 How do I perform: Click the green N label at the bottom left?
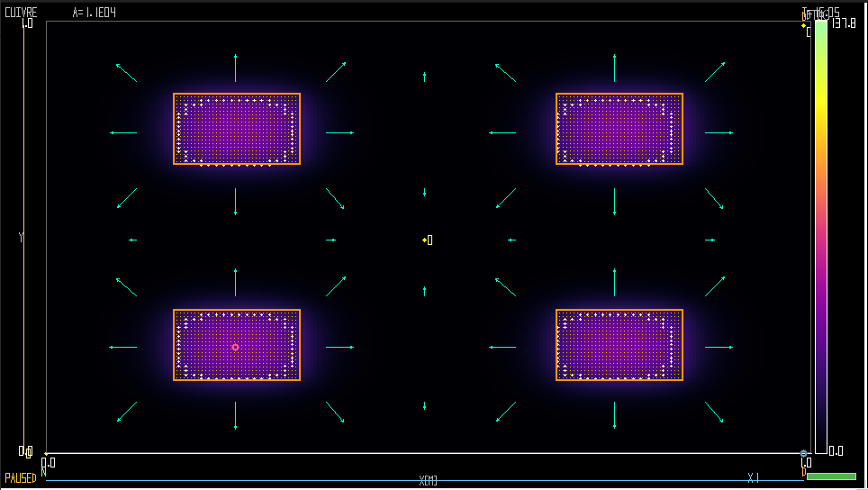pos(43,472)
